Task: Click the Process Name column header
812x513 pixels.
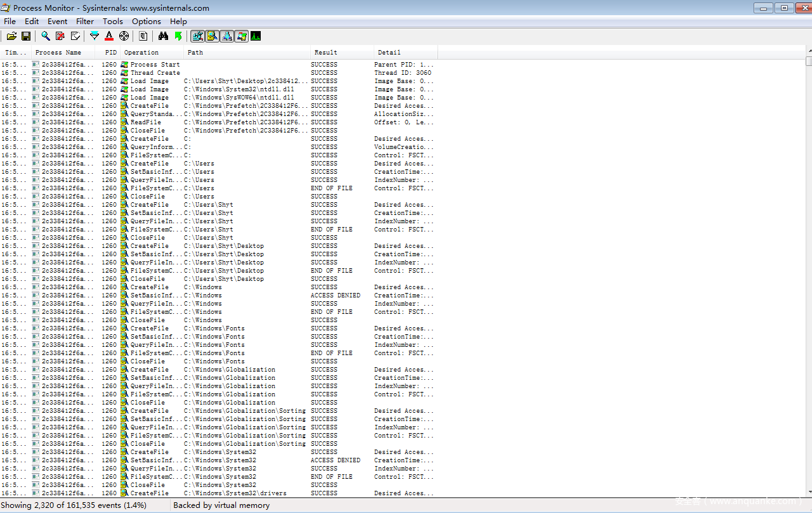Action: point(58,53)
